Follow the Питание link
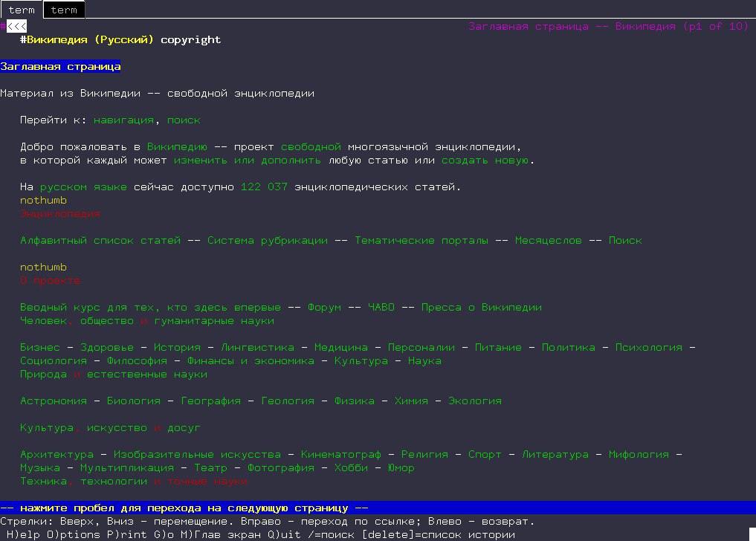The image size is (756, 541). [x=498, y=347]
